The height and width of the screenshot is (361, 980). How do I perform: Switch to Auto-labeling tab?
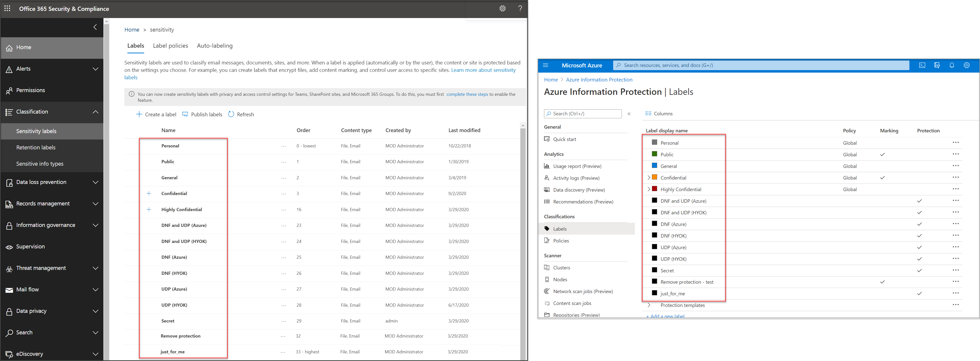point(215,46)
